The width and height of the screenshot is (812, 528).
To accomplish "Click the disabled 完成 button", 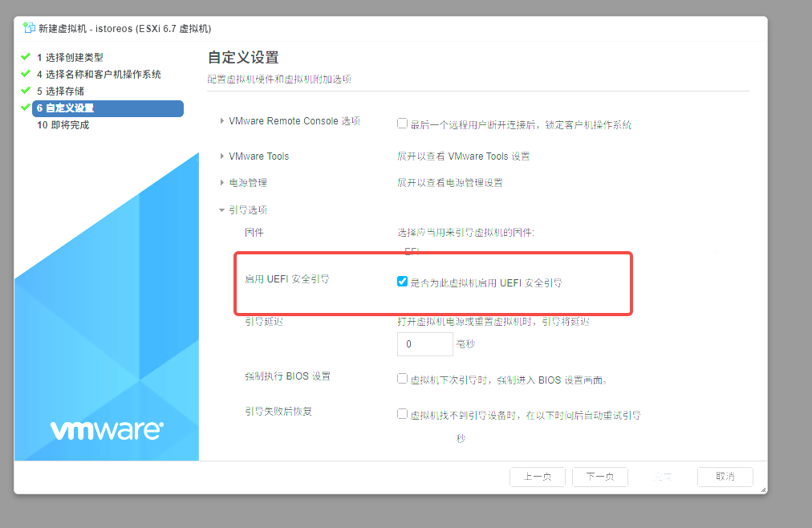I will (x=662, y=476).
